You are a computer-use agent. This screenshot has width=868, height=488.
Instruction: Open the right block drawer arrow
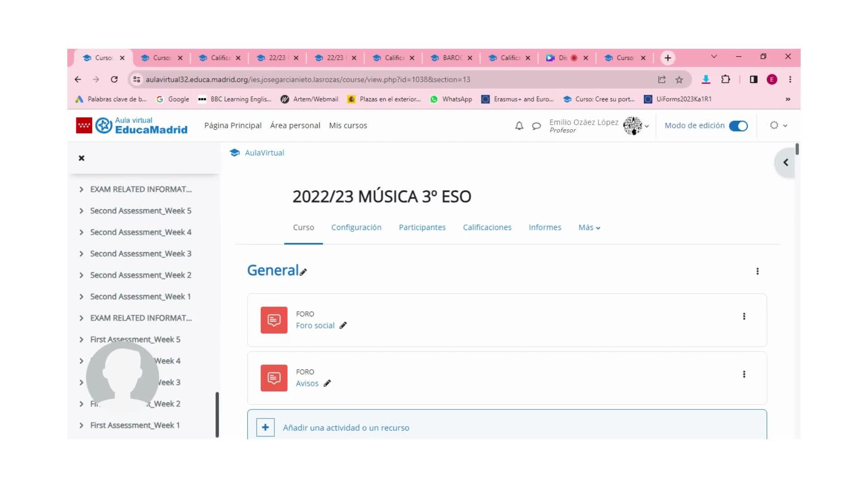tap(785, 163)
